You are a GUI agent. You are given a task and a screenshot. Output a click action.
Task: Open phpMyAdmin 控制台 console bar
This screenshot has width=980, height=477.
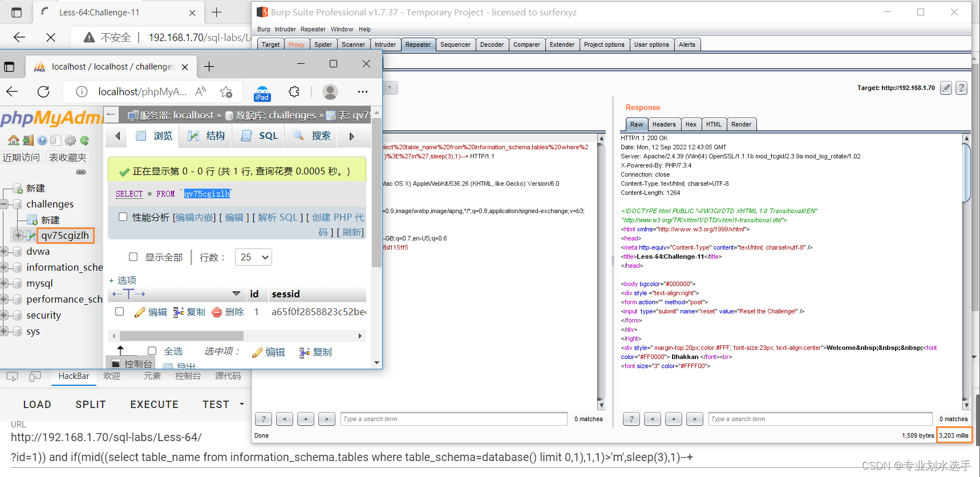pyautogui.click(x=132, y=364)
